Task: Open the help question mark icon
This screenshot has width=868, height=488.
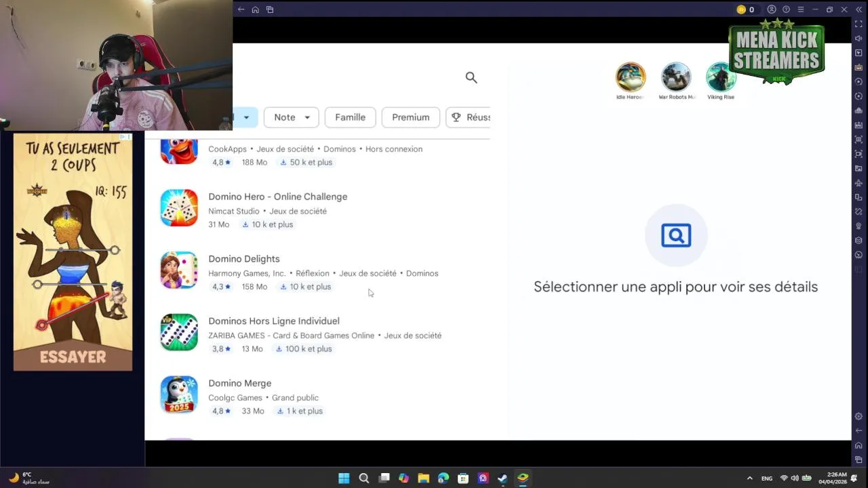Action: 786,9
